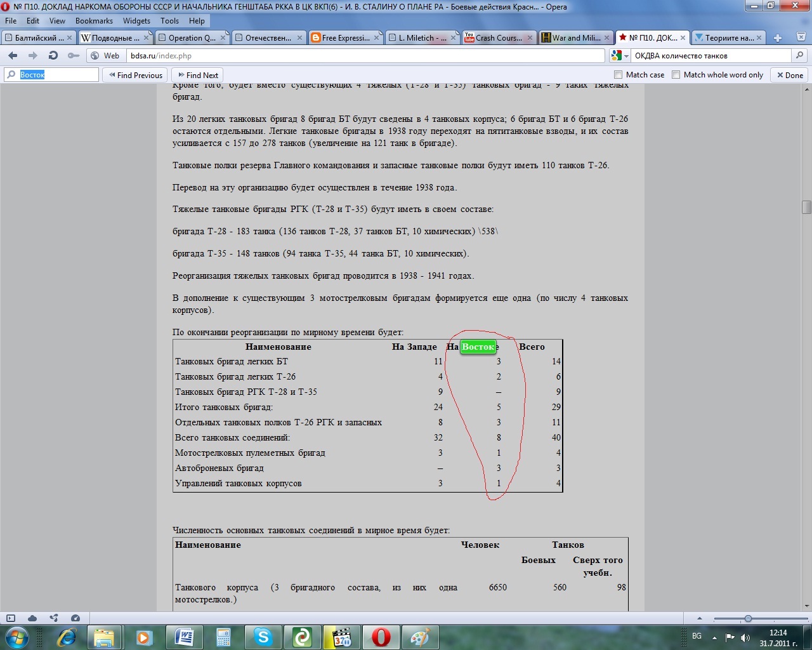
Task: Reload the current page
Action: coord(53,56)
